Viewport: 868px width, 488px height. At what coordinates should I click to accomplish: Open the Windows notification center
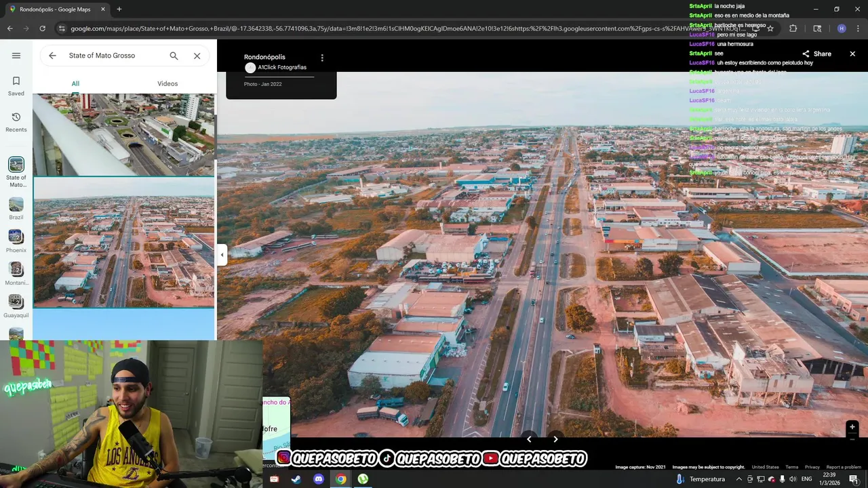[x=854, y=479]
